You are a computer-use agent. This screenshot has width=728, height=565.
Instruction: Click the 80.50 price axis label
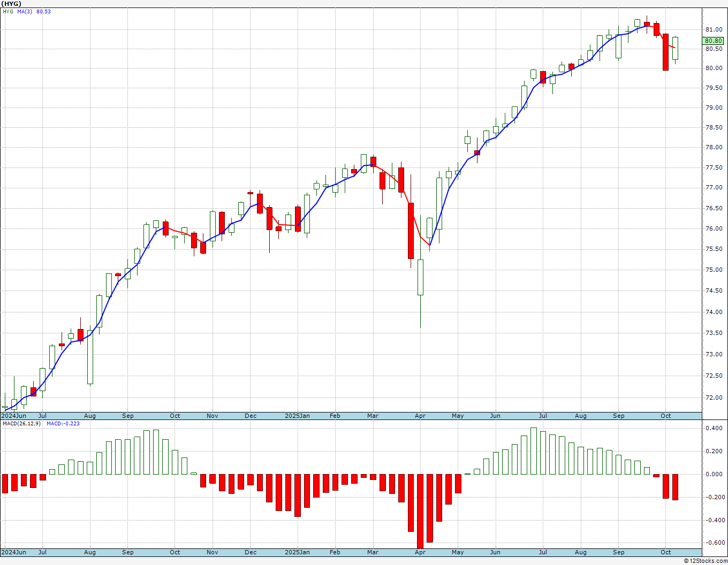point(713,49)
